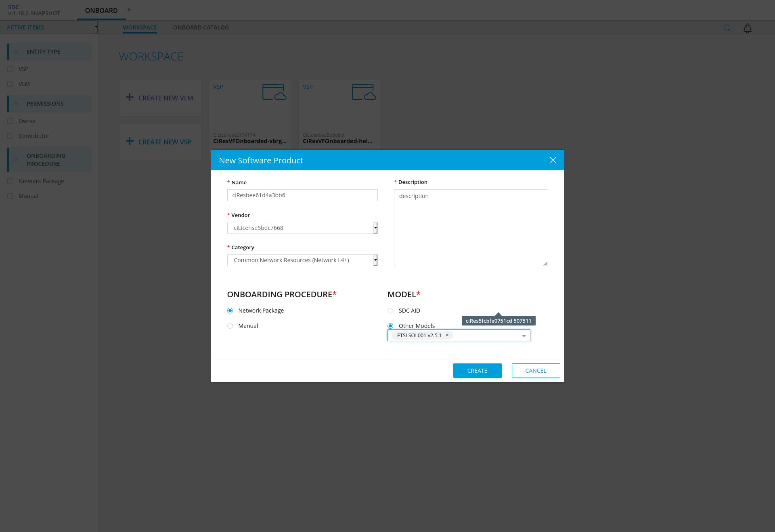Click the plus icon on Create New VLM
The height and width of the screenshot is (532, 775).
[x=130, y=97]
